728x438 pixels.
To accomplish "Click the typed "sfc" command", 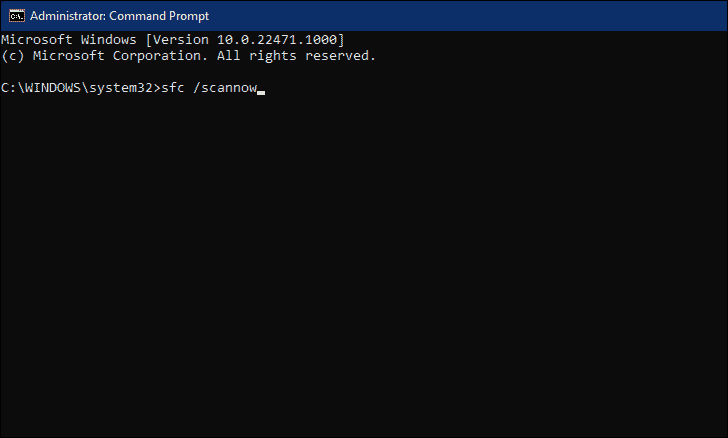I will point(173,88).
